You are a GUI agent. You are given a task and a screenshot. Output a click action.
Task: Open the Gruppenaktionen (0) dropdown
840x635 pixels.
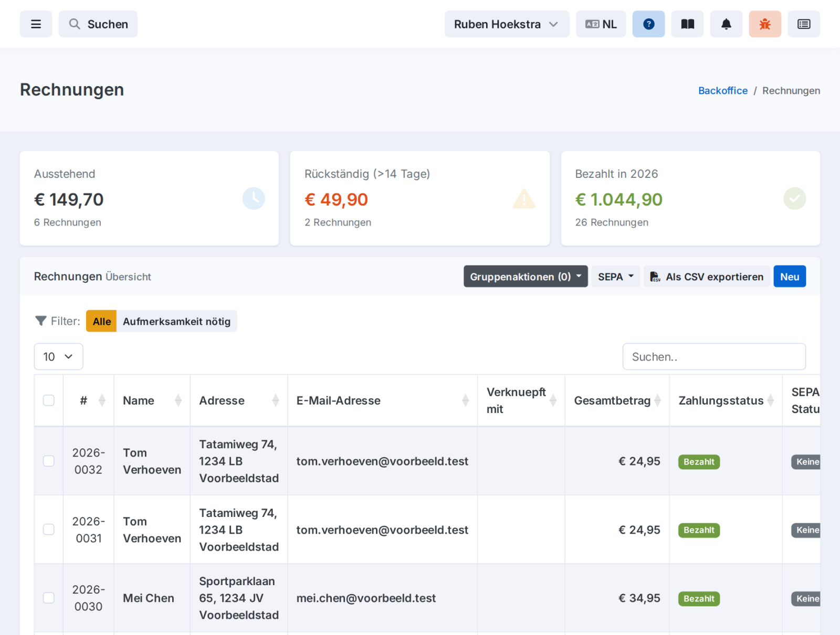[526, 277]
